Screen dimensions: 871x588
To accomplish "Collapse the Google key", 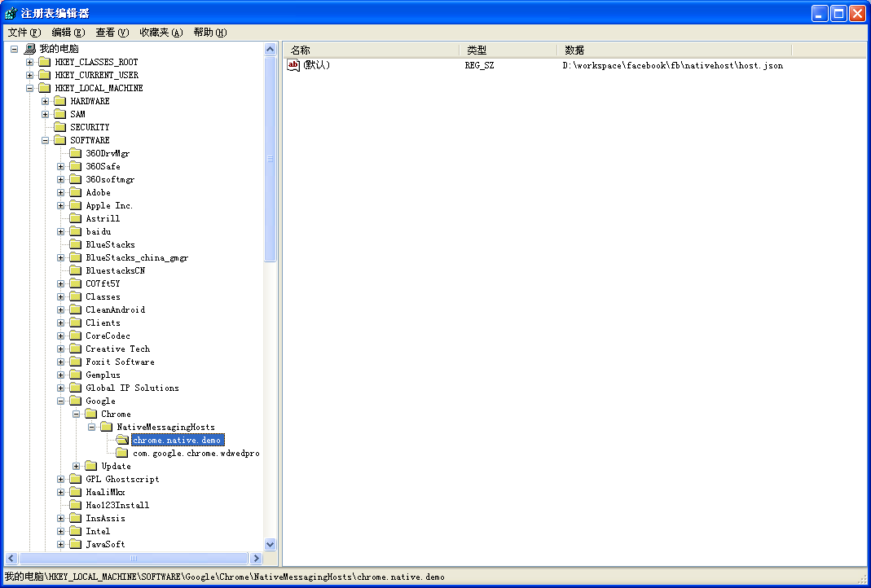I will point(61,401).
